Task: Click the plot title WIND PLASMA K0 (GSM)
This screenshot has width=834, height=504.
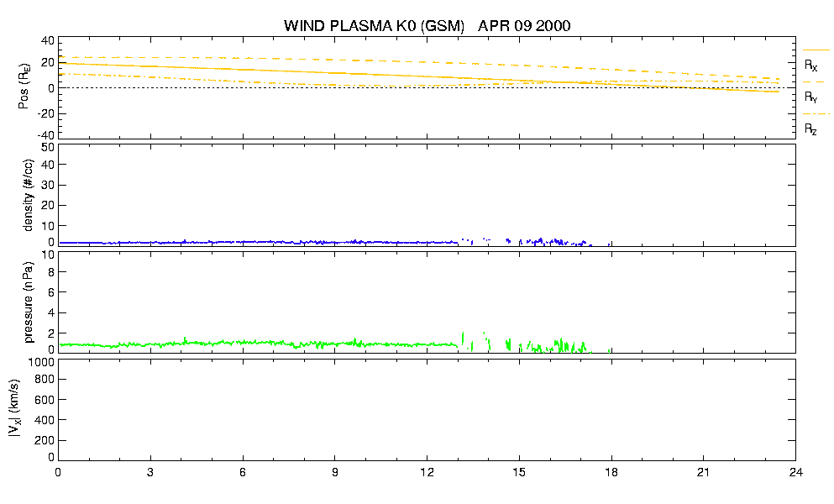Action: [374, 25]
